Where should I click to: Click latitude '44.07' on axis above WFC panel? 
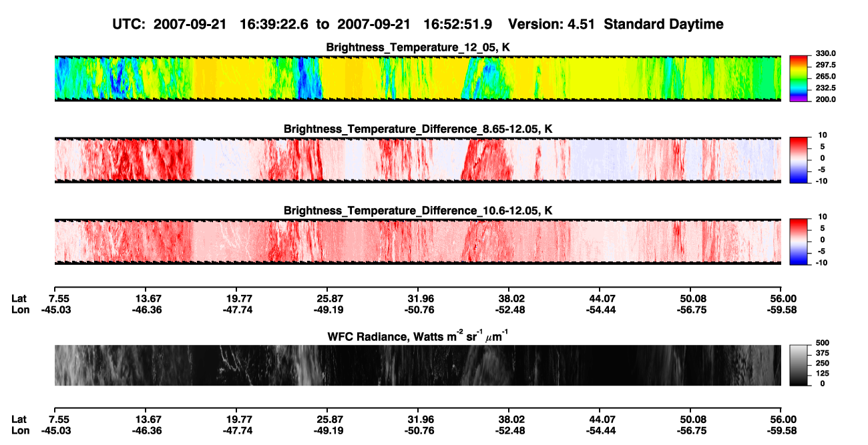[x=602, y=298]
